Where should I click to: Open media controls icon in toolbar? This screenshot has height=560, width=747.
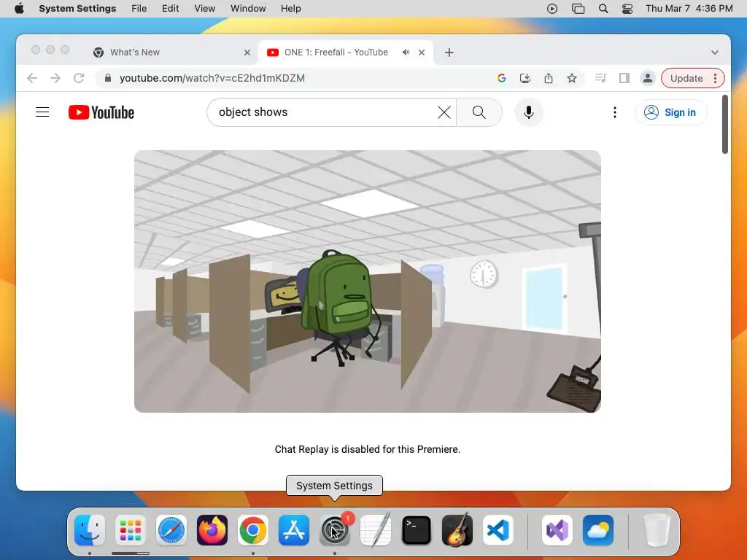point(601,78)
